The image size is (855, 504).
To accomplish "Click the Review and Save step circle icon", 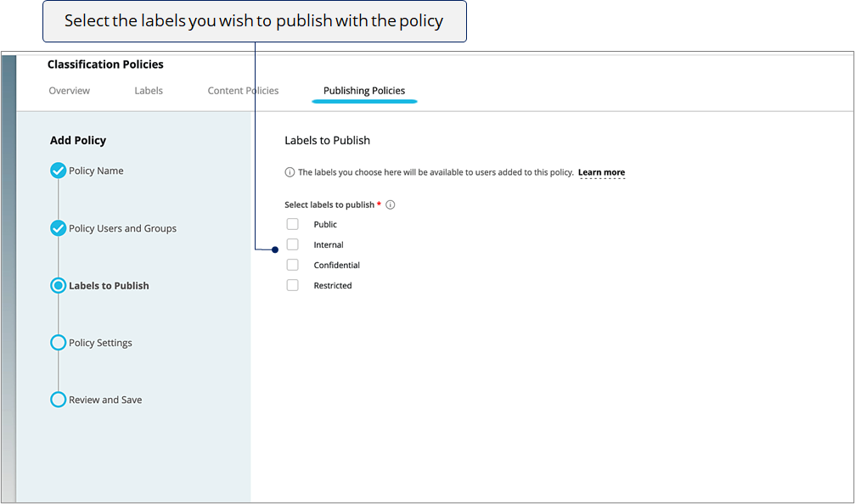I will 59,400.
